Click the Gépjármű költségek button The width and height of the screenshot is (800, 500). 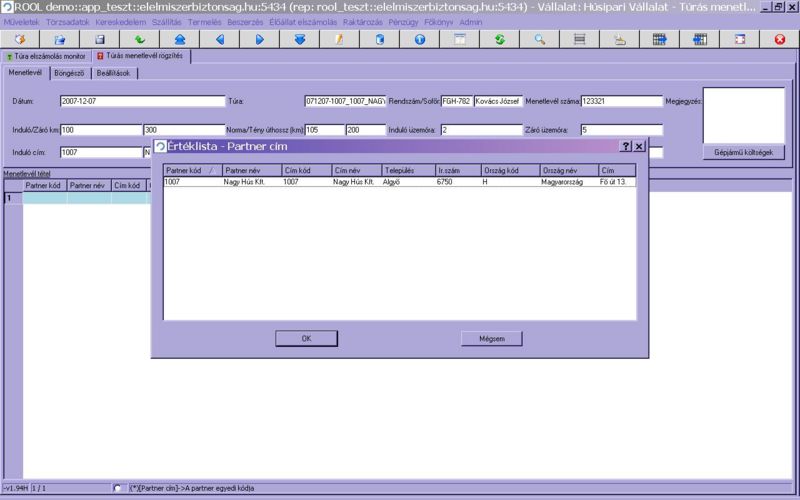tap(743, 152)
